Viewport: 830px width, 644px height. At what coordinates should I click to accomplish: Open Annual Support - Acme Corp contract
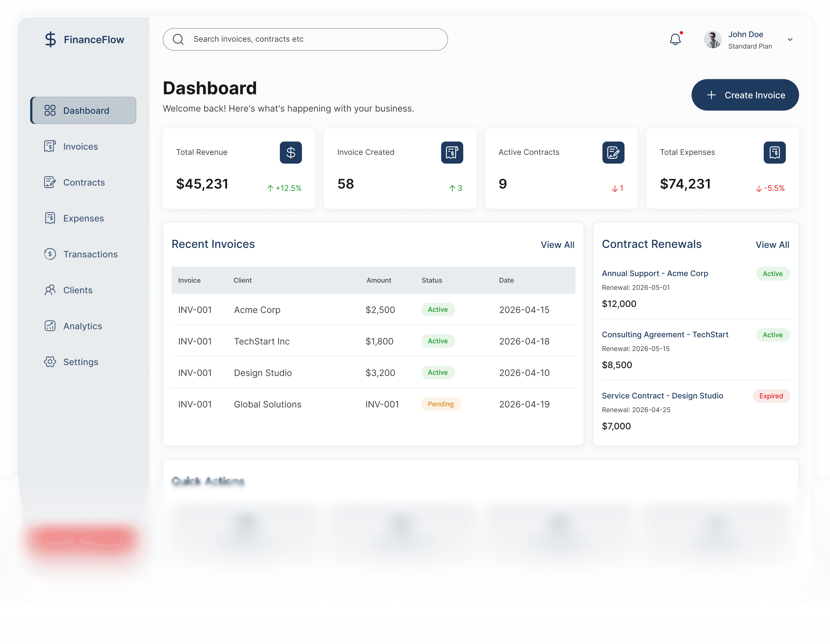655,273
